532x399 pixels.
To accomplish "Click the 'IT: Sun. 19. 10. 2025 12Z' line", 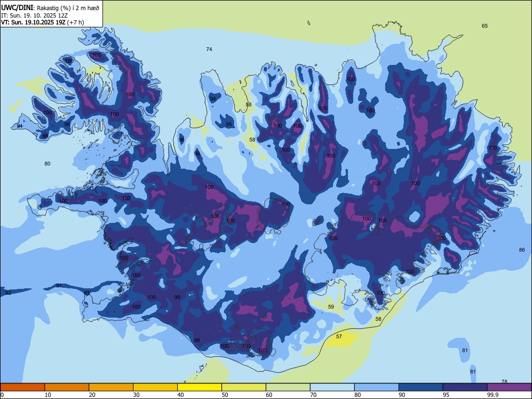I will [35, 15].
